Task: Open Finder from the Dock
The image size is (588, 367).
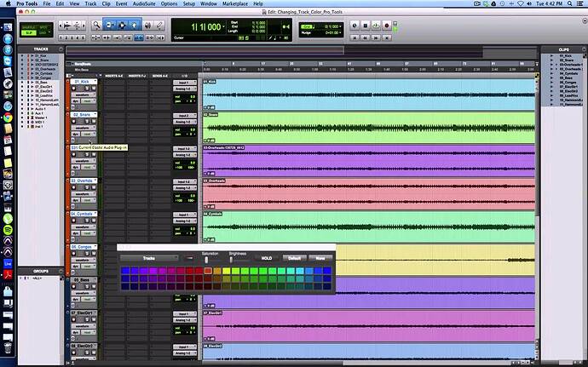Action: [8, 27]
